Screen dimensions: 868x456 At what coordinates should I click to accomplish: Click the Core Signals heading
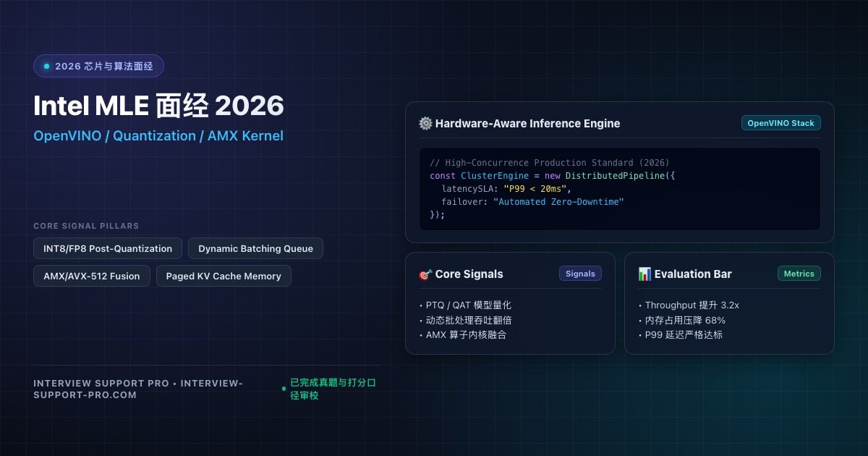click(469, 274)
